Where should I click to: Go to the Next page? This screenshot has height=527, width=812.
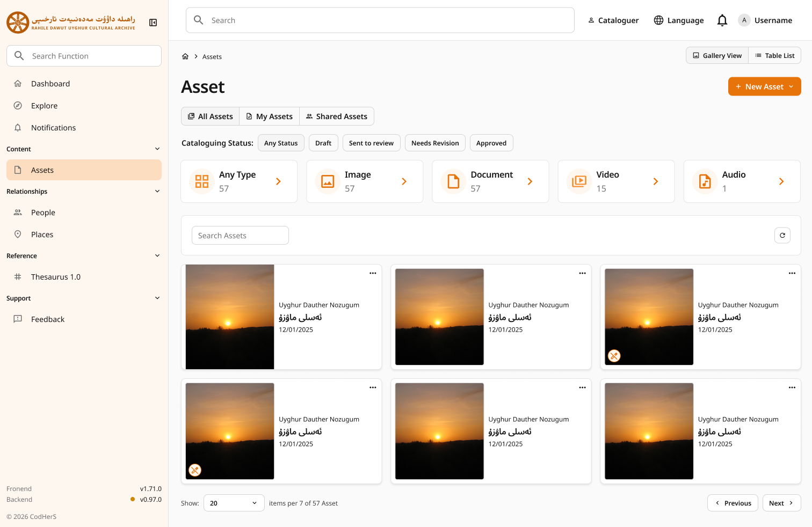[x=781, y=503]
